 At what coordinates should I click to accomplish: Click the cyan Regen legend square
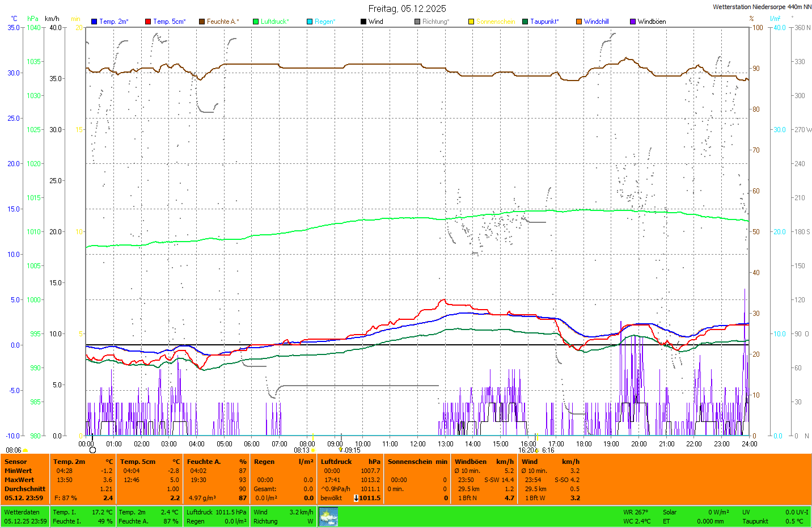pos(310,22)
